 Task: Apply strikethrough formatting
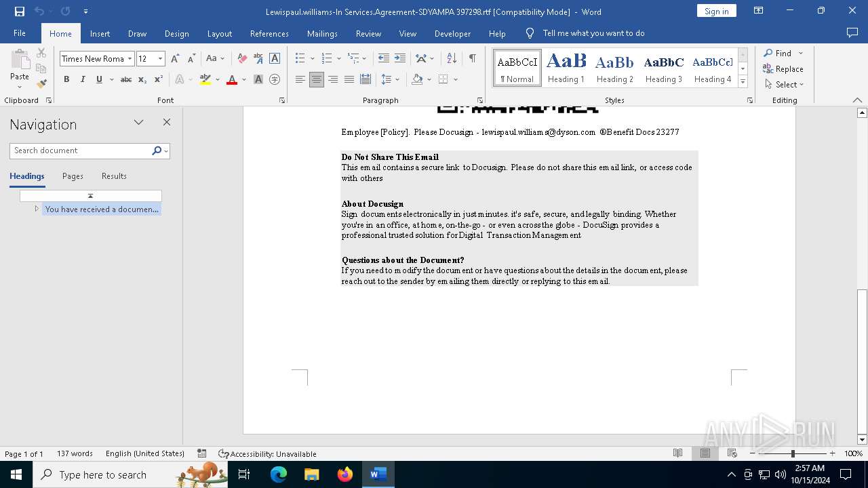click(x=126, y=79)
